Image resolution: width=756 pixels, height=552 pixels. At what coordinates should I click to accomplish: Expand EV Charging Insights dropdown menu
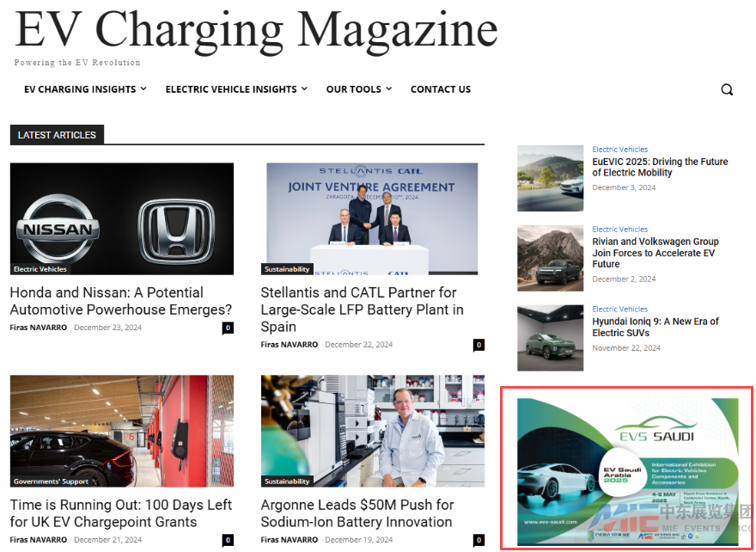(85, 89)
